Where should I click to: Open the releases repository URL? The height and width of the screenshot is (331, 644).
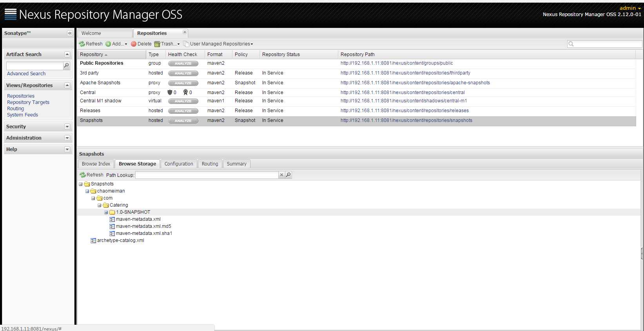(405, 111)
